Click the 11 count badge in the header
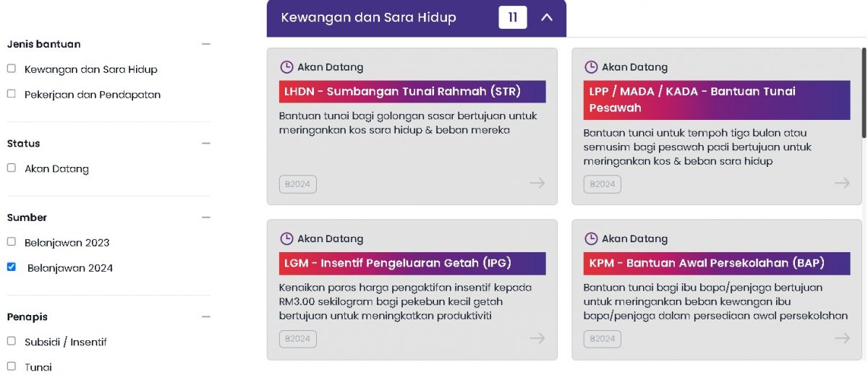 513,17
